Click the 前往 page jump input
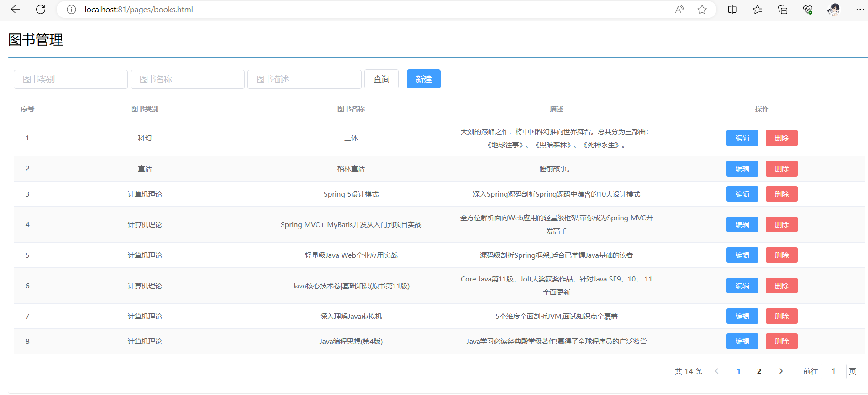Viewport: 868px width, 395px height. point(833,371)
